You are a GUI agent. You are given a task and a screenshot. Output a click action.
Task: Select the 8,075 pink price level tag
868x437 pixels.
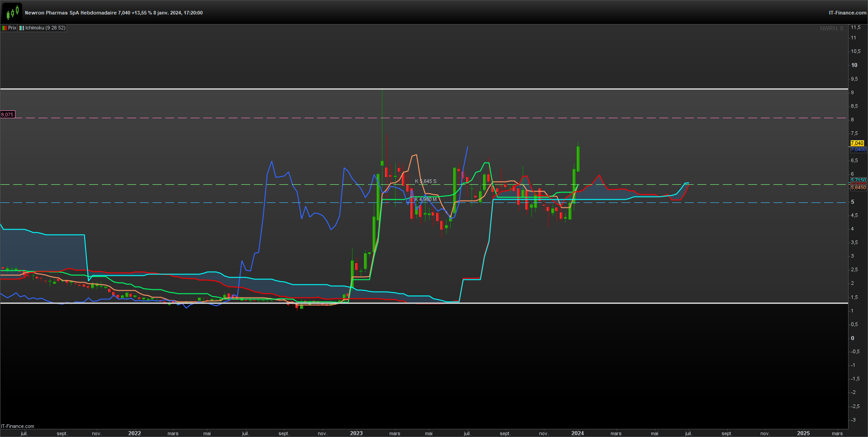[x=8, y=115]
